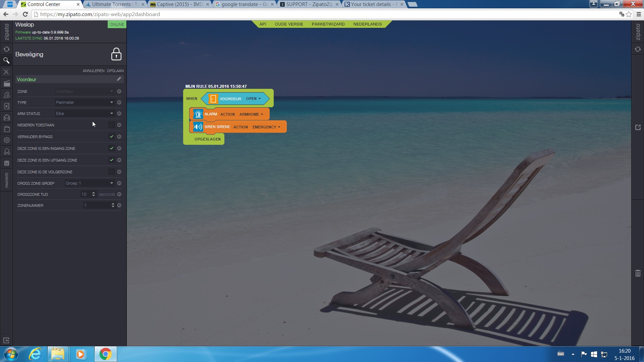644x362 pixels.
Task: Click the CROSSZONE TIJD stepper arrows
Action: tap(94, 194)
